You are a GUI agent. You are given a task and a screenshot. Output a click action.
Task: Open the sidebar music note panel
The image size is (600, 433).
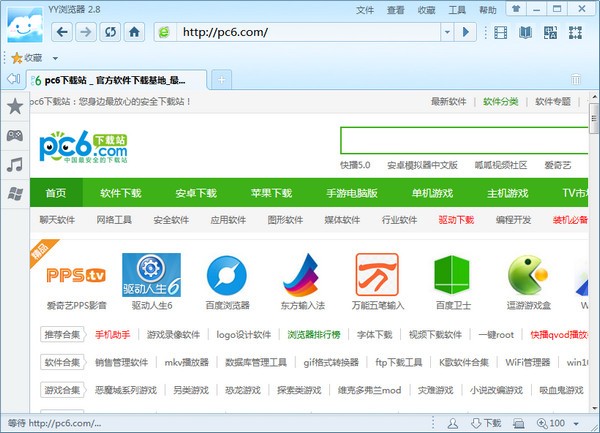tap(15, 164)
